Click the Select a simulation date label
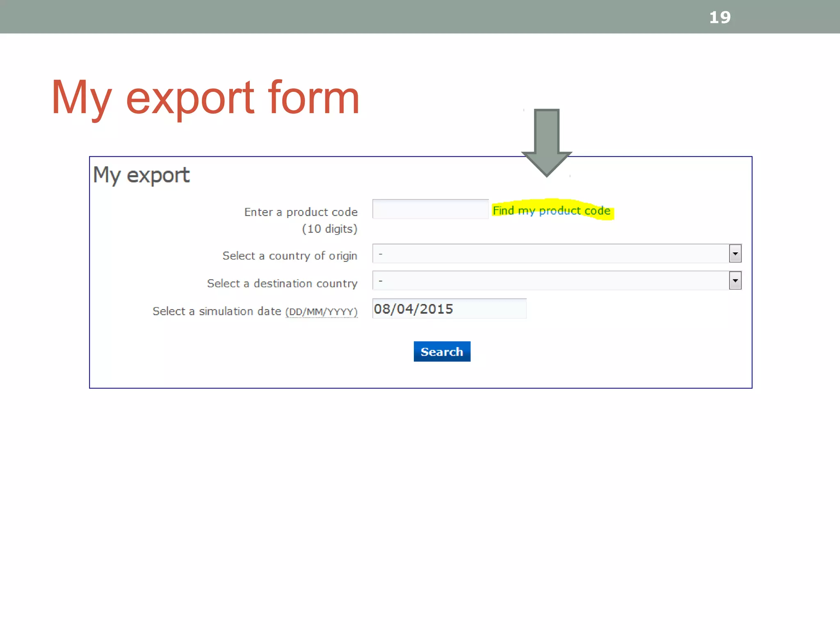Viewport: 840px width, 630px height. (217, 311)
